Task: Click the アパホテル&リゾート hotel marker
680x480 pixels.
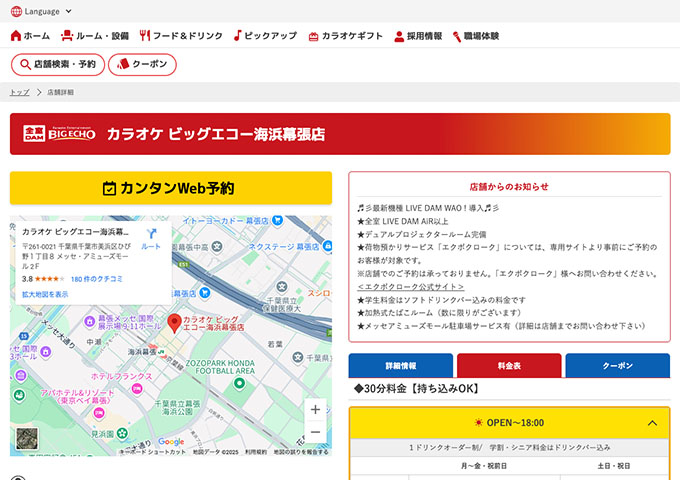Action: tap(99, 413)
